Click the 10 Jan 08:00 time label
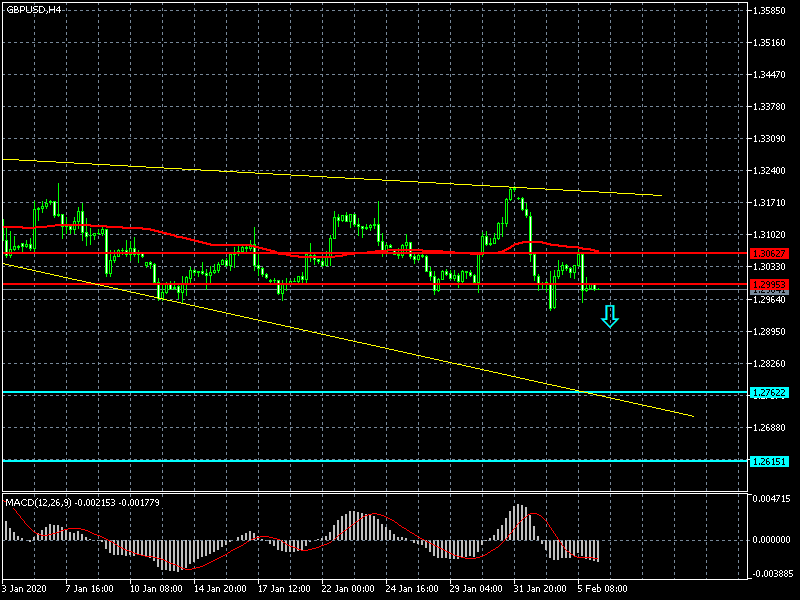This screenshot has width=800, height=600. point(156,589)
